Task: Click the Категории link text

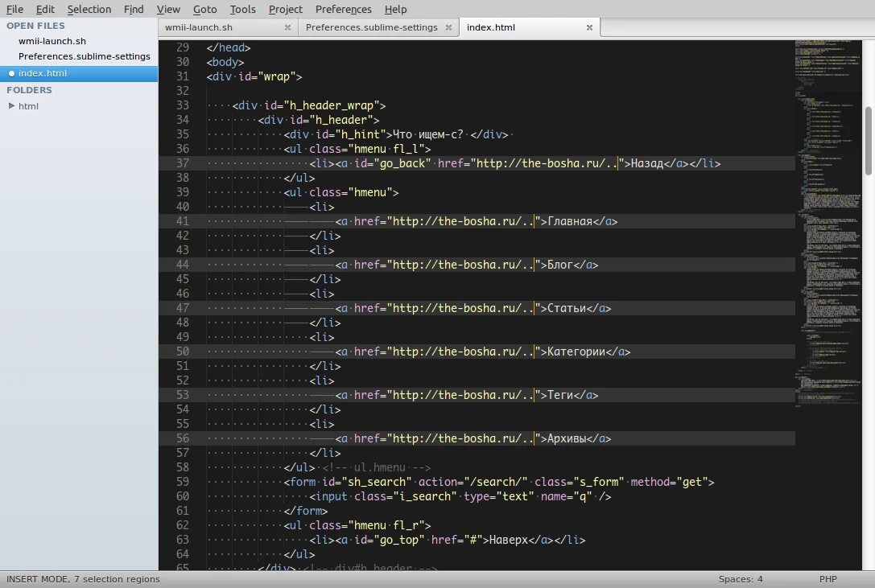Action: (576, 352)
